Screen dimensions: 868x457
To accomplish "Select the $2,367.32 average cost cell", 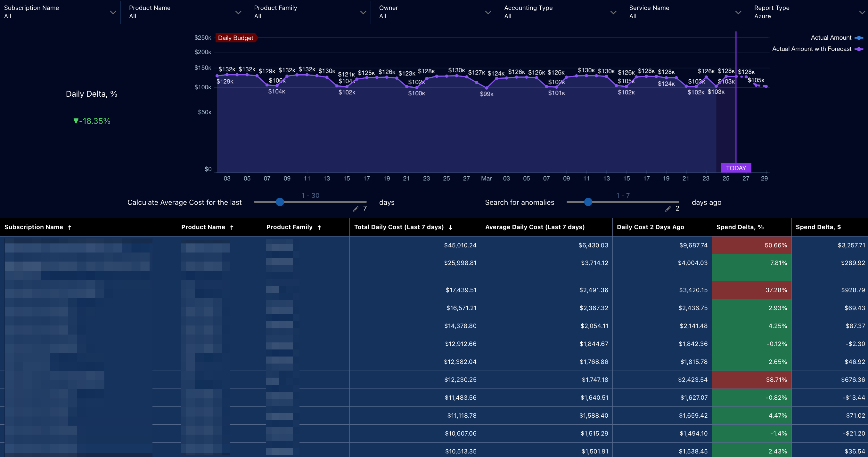I will point(546,308).
